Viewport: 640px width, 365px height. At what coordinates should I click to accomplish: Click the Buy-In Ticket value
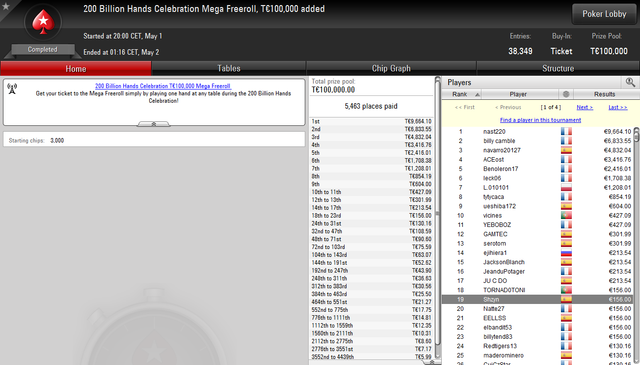561,51
